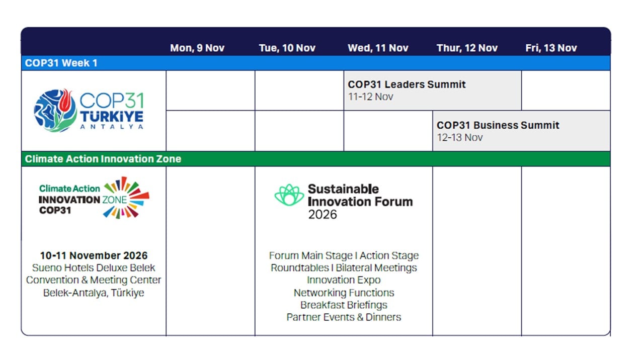Click the COP31 TÜRKİYE ANTALYA wordmark

112,111
